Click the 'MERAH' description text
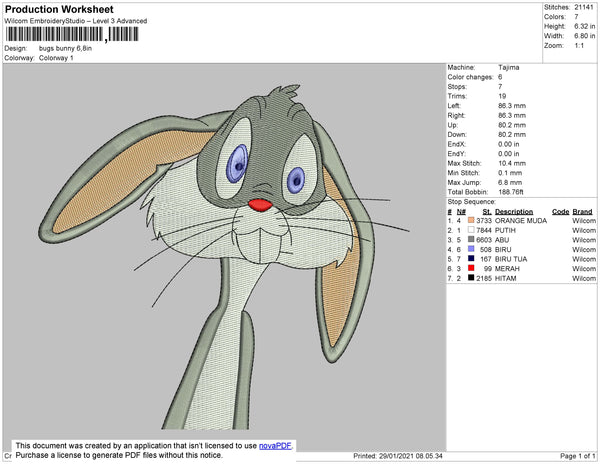The width and height of the screenshot is (600, 464). [507, 269]
